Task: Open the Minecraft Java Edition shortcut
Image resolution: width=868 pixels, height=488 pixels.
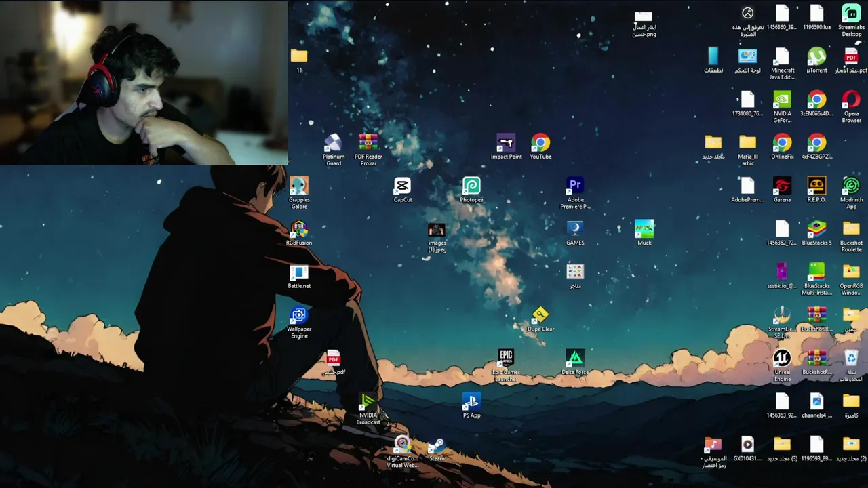Action: [x=782, y=64]
